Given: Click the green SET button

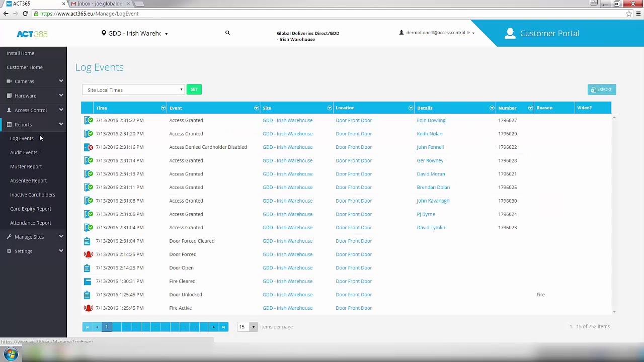Looking at the screenshot, I should 194,89.
